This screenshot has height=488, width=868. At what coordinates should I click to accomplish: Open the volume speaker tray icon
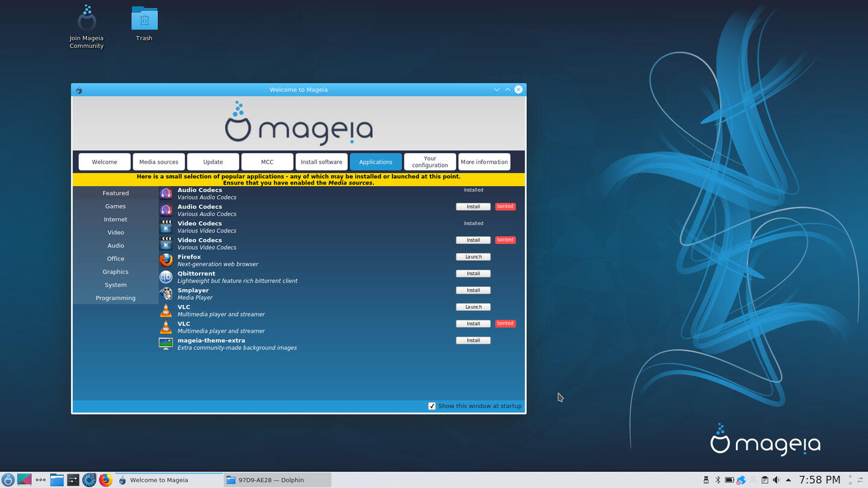pos(776,480)
